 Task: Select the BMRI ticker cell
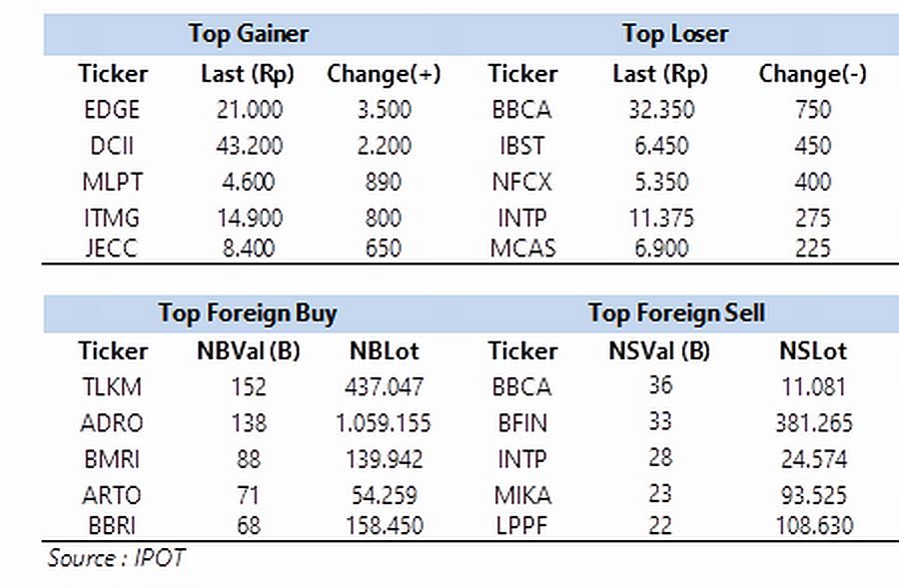tap(112, 459)
